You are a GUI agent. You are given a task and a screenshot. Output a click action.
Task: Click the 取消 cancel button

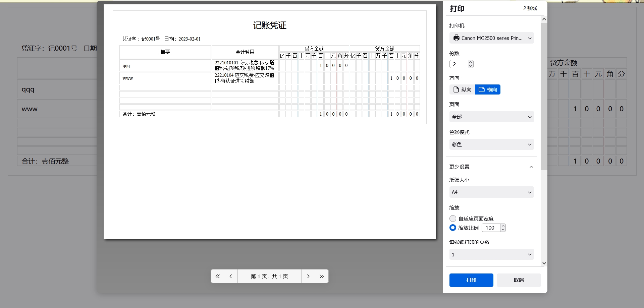click(518, 280)
